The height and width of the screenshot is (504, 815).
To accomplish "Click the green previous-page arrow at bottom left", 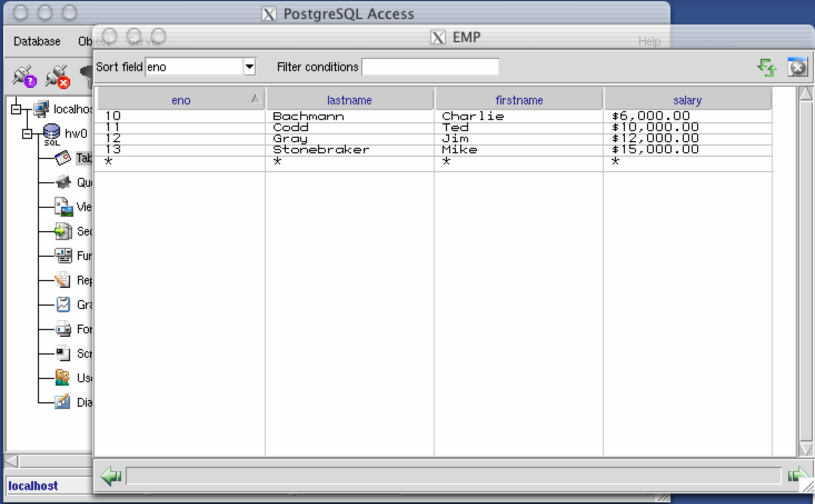I will click(111, 476).
